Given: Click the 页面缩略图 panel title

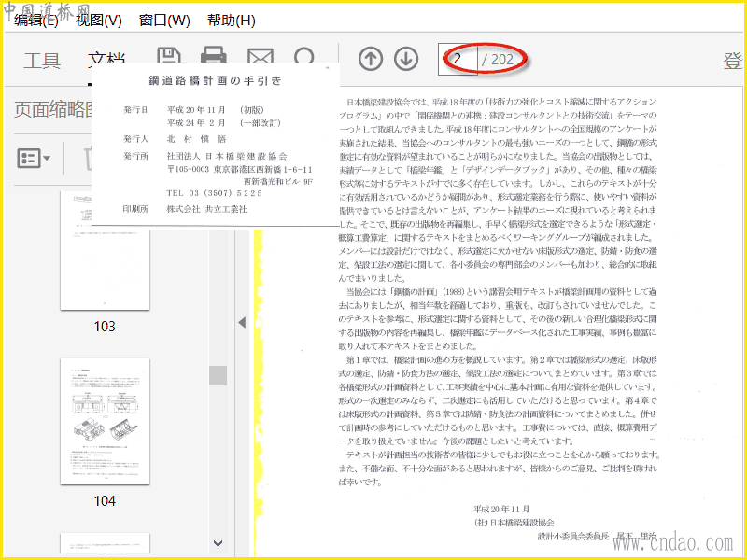Looking at the screenshot, I should pos(53,109).
